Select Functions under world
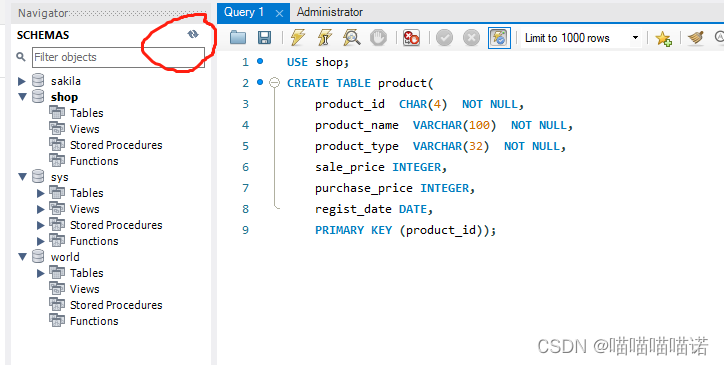The width and height of the screenshot is (724, 365). pos(94,321)
